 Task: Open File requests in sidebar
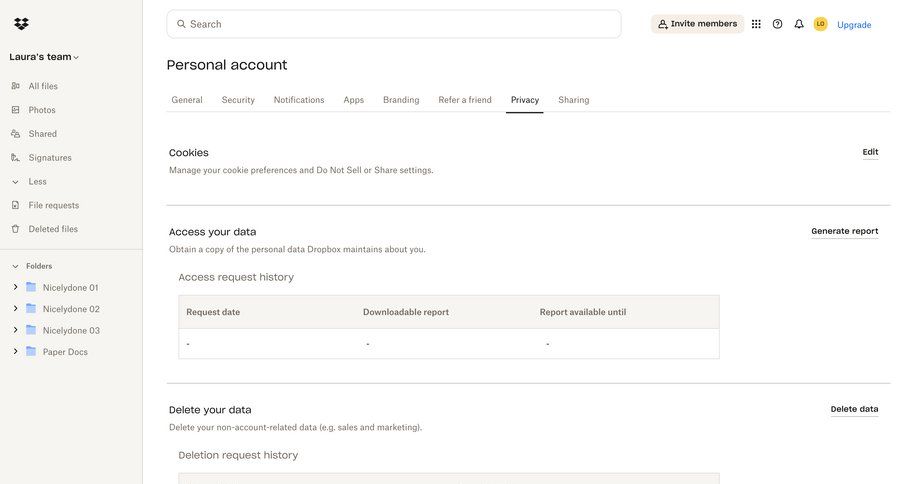[x=54, y=205]
